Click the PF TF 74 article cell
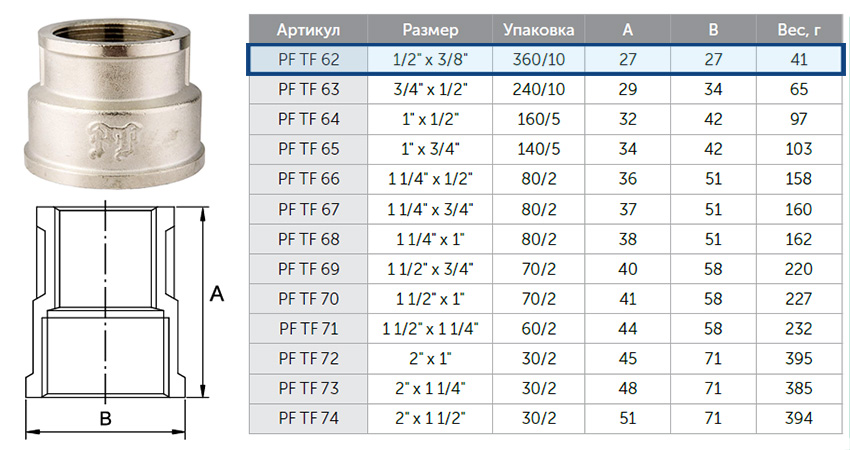Image resolution: width=850 pixels, height=450 pixels. (308, 418)
